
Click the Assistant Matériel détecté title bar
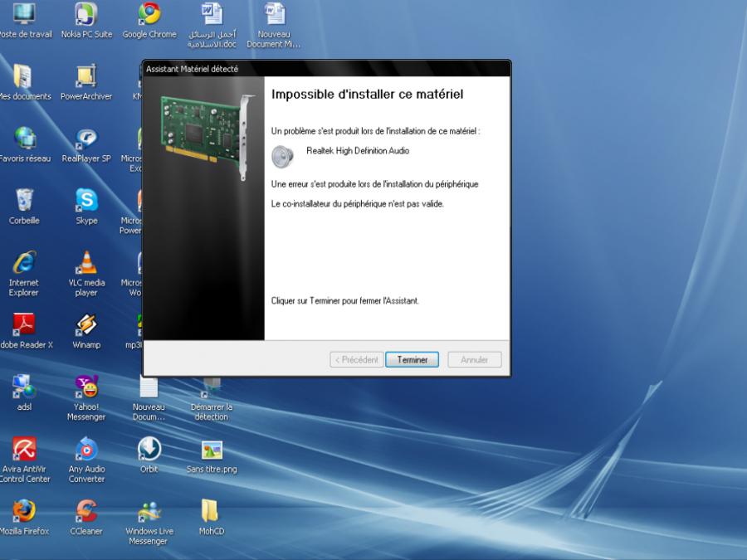point(325,69)
